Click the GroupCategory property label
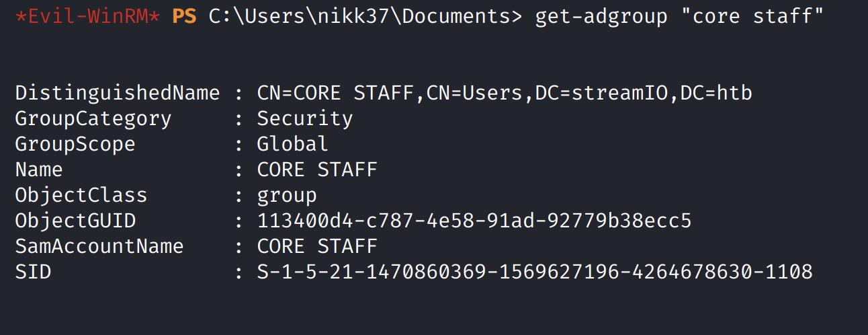 click(93, 118)
